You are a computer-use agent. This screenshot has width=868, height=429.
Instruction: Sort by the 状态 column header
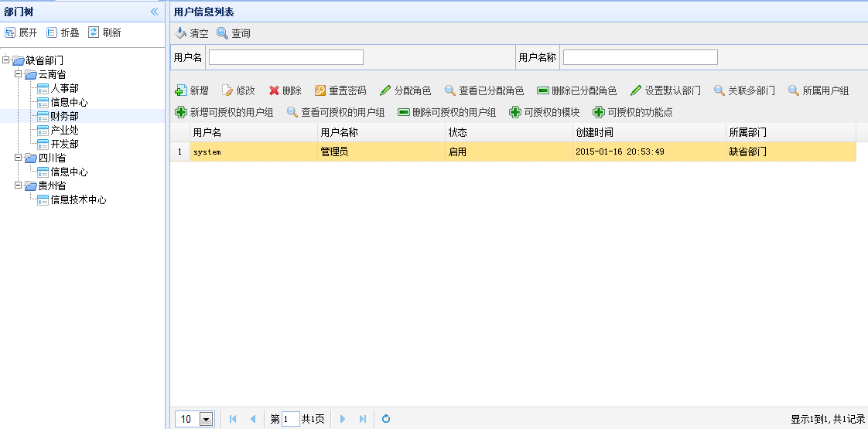[x=509, y=133]
